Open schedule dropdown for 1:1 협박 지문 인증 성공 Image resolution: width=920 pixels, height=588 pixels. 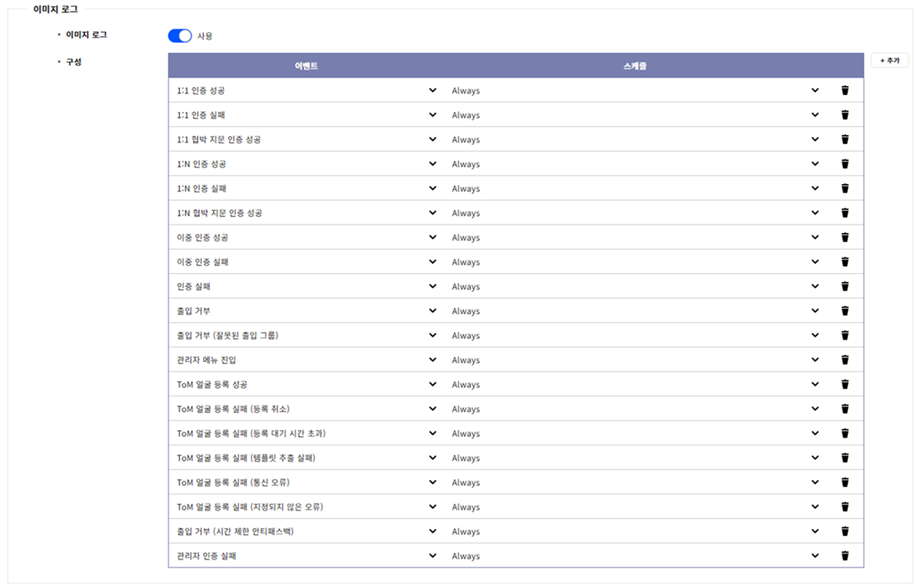(815, 140)
